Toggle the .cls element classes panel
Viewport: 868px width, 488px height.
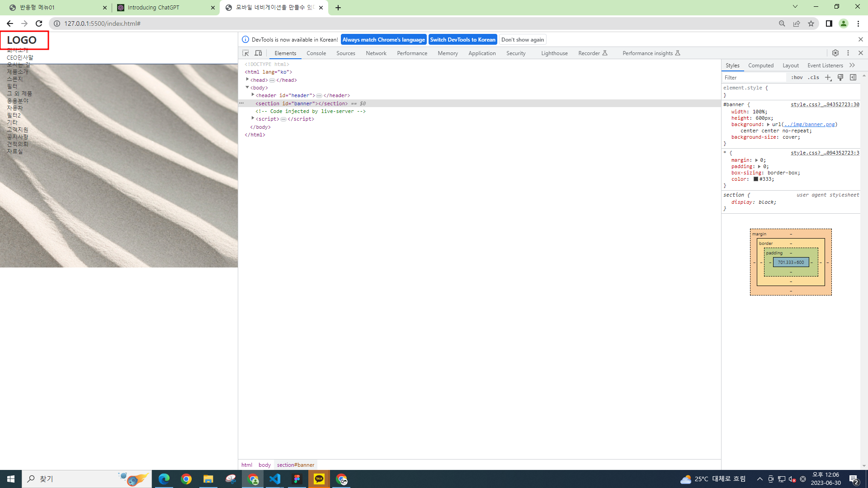tap(814, 78)
